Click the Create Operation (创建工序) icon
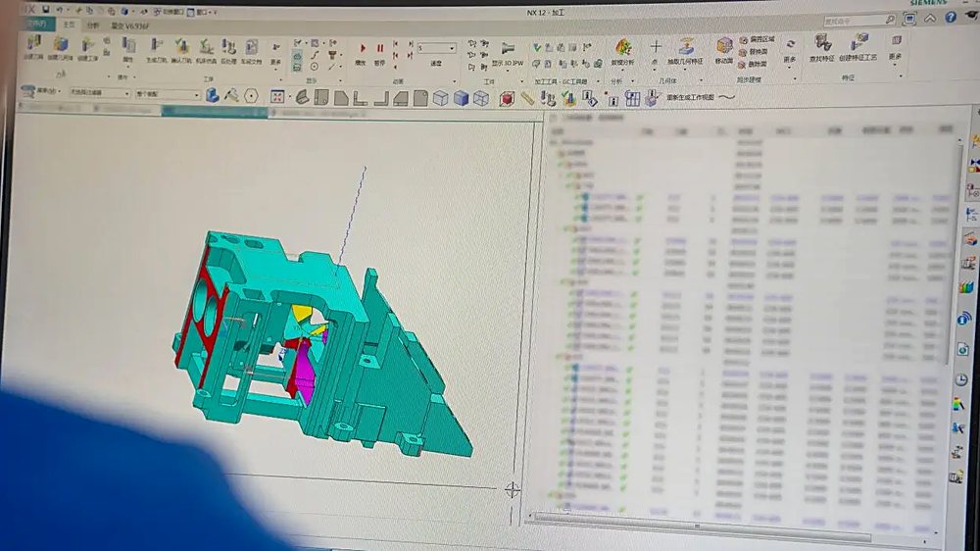 point(87,47)
